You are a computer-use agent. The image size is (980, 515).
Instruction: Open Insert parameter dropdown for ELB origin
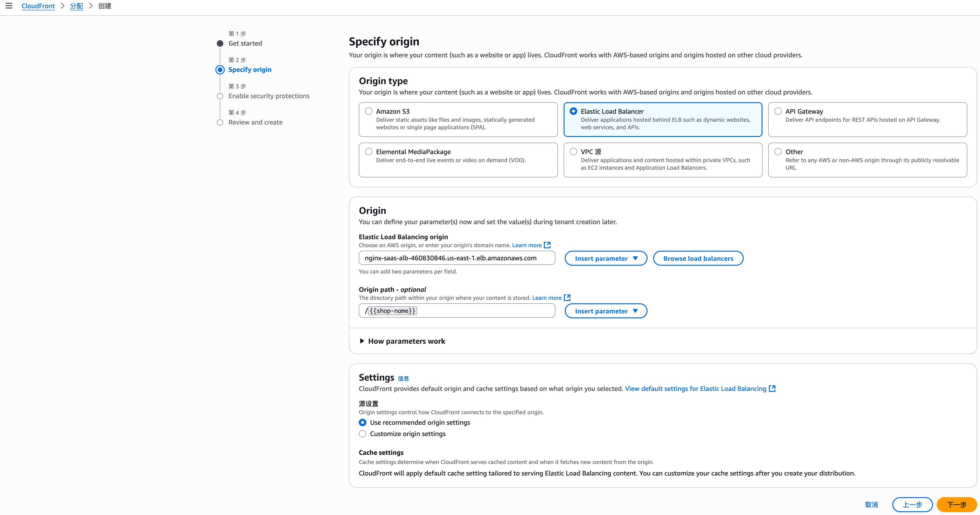pos(606,258)
